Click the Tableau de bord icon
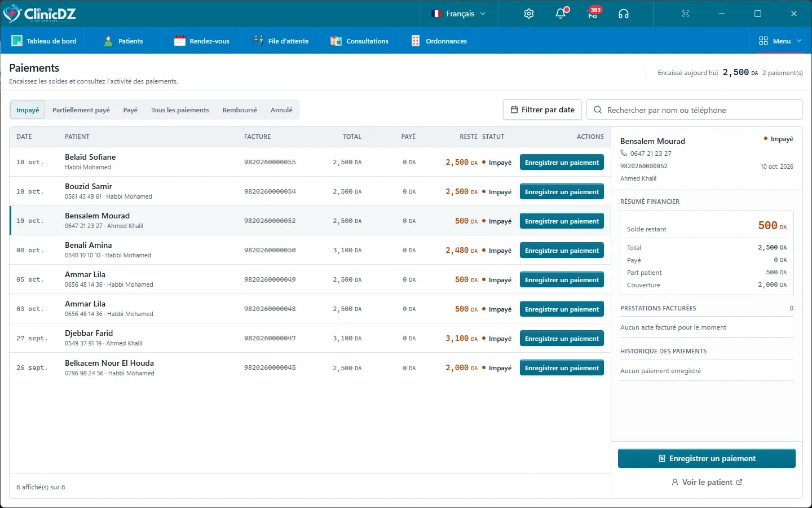Screen dimensions: 812x508 (17, 41)
